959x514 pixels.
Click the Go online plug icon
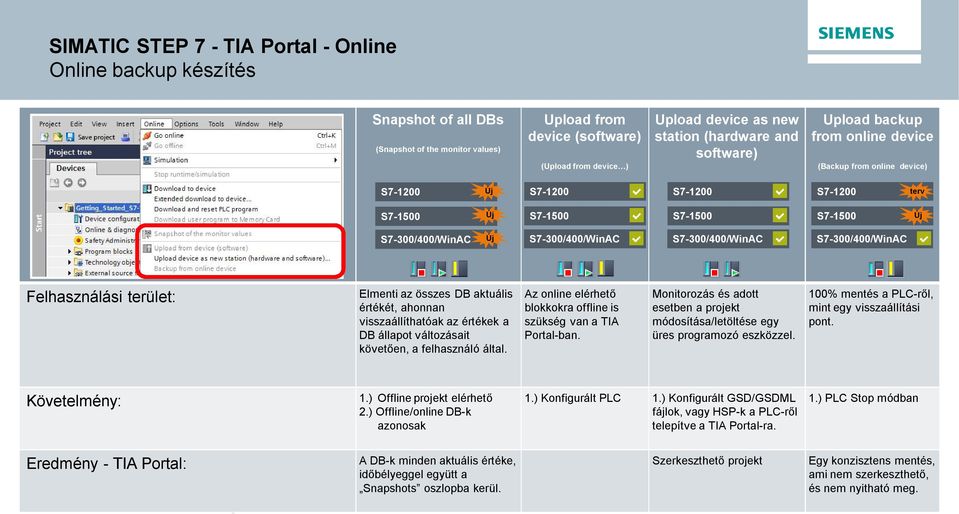pos(147,135)
